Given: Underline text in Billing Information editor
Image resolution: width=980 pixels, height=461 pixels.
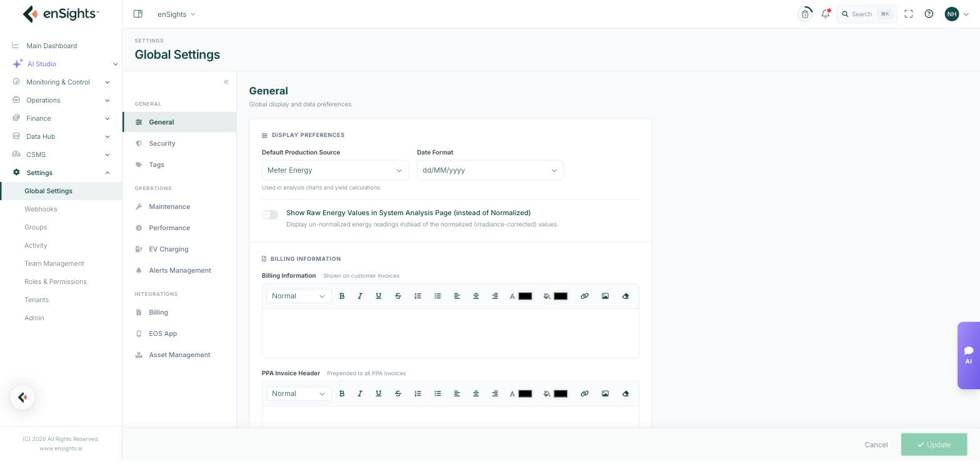Looking at the screenshot, I should [379, 296].
